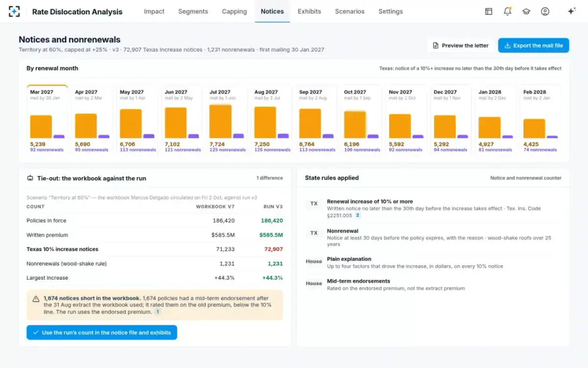
Task: Open the graduation cap learning icon
Action: coord(526,11)
